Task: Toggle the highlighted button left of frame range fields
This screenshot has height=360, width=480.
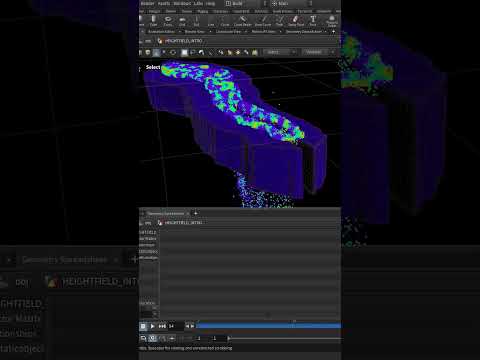Action: click(152, 338)
